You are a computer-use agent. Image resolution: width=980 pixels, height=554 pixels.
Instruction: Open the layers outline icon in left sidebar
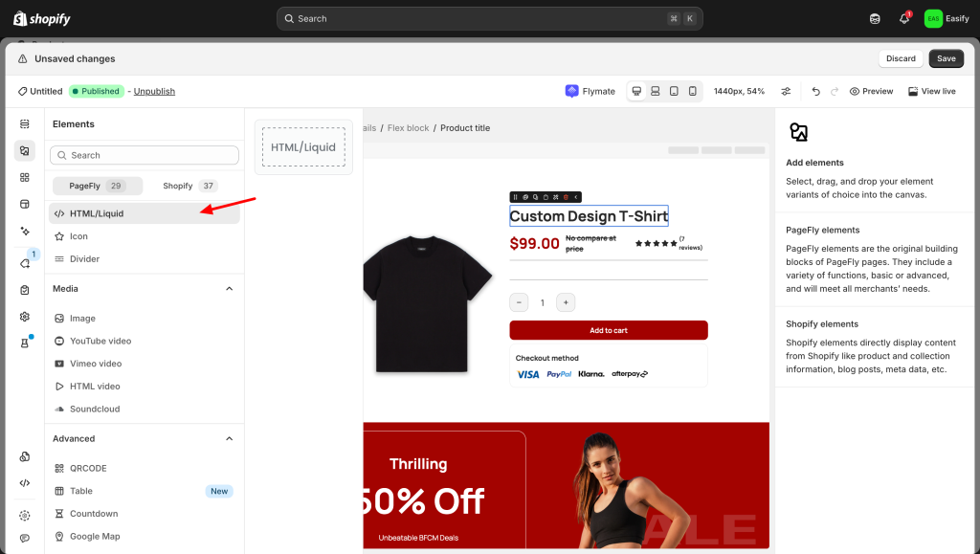click(x=25, y=124)
